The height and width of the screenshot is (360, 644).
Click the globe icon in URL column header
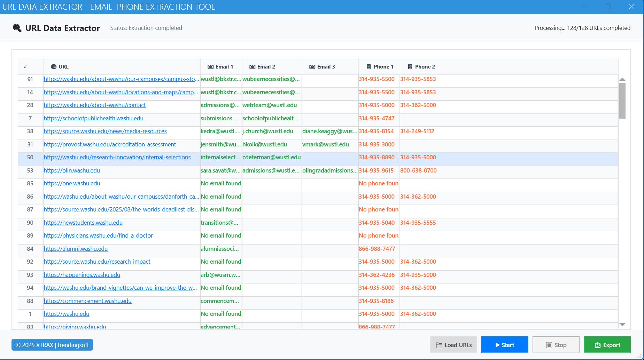click(x=54, y=67)
